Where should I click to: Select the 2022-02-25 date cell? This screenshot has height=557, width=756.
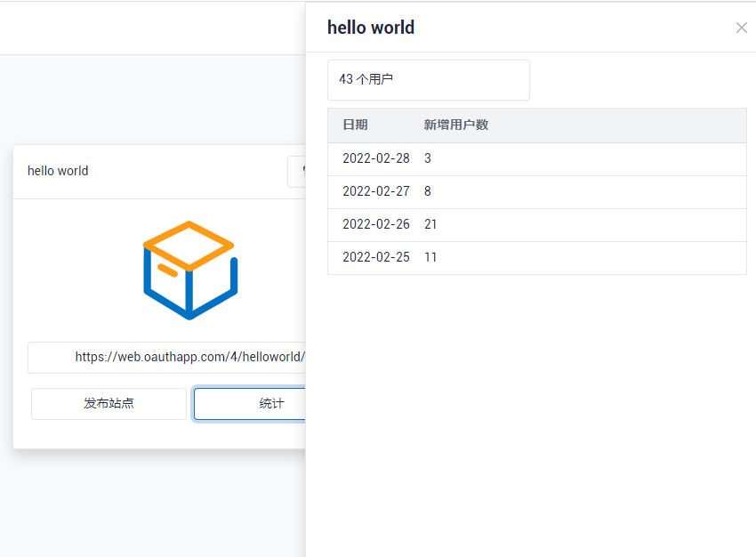click(375, 257)
